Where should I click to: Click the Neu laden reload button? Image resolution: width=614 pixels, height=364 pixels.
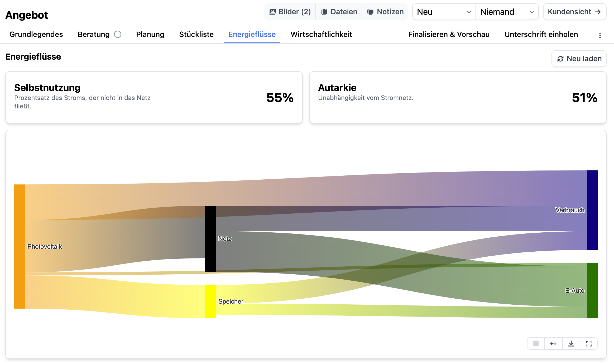[579, 59]
